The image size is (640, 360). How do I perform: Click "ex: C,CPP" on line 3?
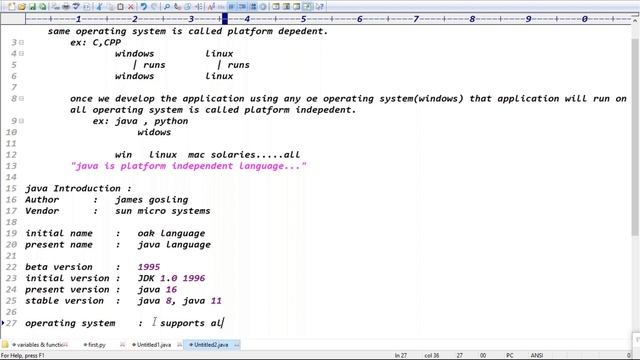pos(96,42)
